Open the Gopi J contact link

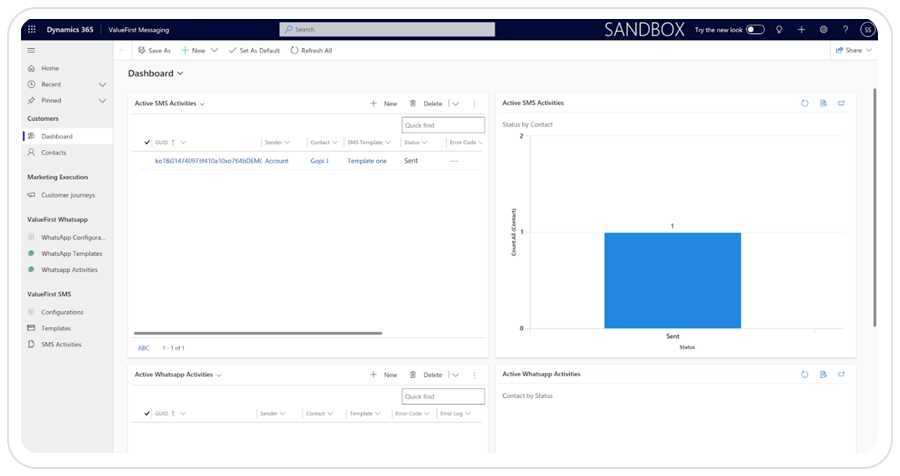point(319,161)
